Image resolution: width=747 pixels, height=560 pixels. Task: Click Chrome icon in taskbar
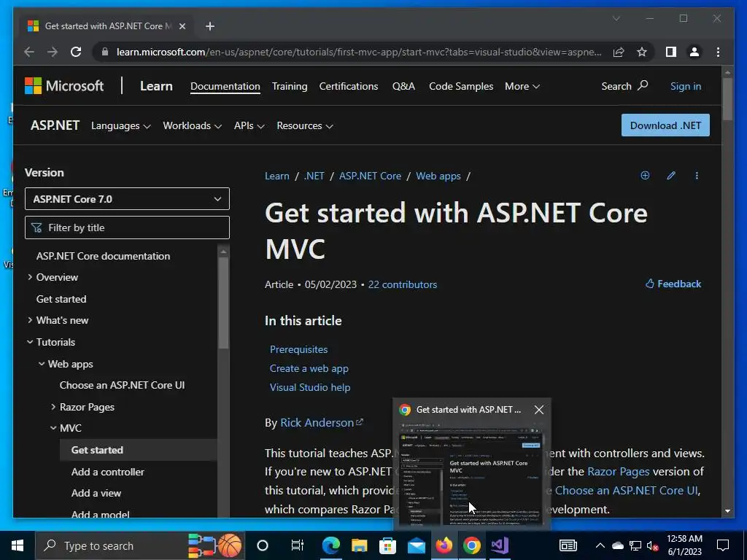472,545
